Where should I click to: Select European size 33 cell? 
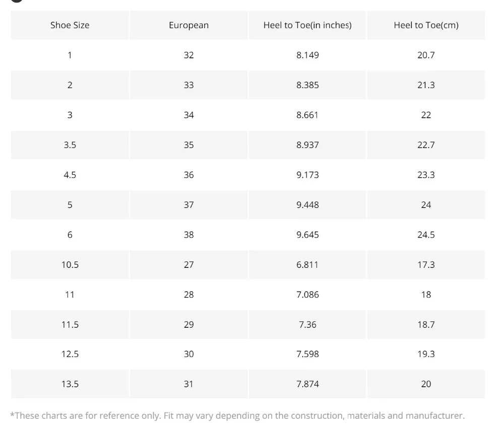pyautogui.click(x=188, y=85)
